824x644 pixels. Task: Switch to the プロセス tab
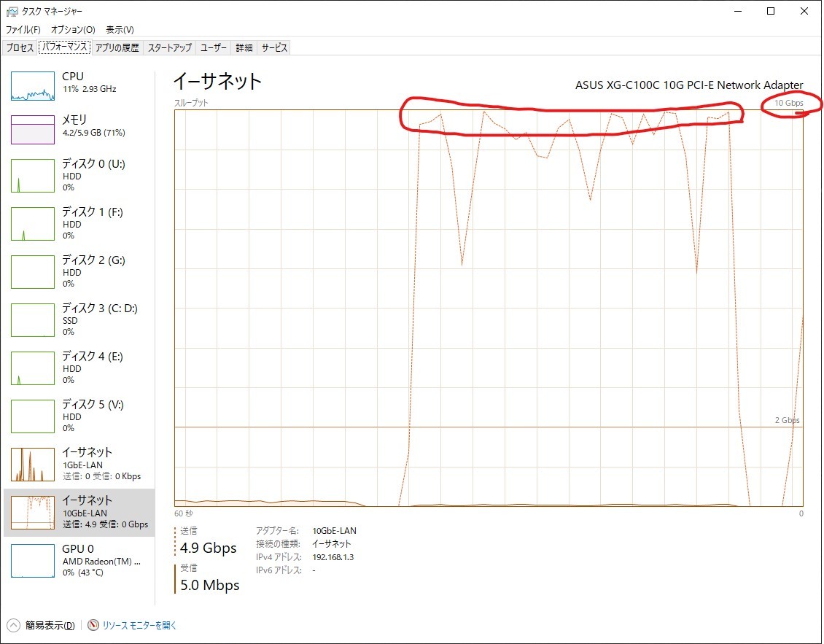(x=20, y=48)
